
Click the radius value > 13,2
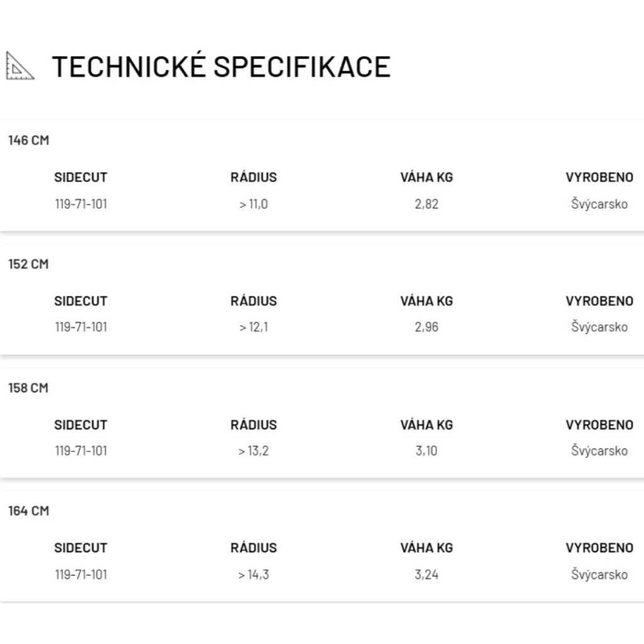click(253, 451)
